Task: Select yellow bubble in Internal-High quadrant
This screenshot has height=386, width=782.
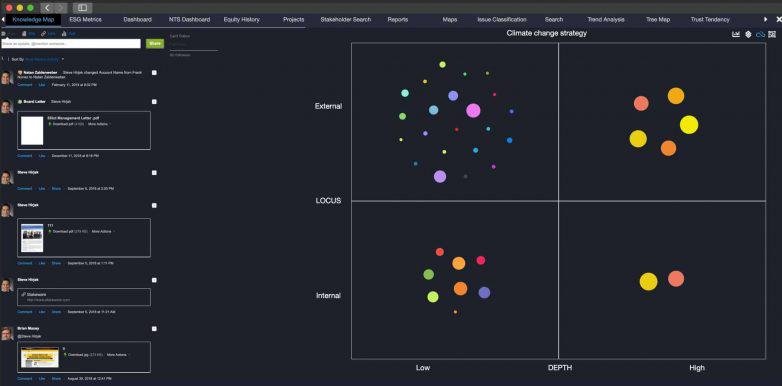Action: 648,281
